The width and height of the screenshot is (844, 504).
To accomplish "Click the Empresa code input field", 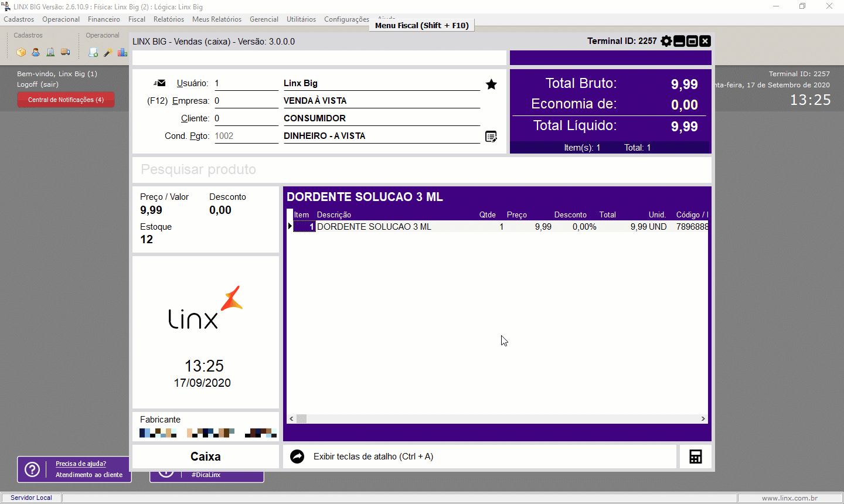I will [x=246, y=101].
